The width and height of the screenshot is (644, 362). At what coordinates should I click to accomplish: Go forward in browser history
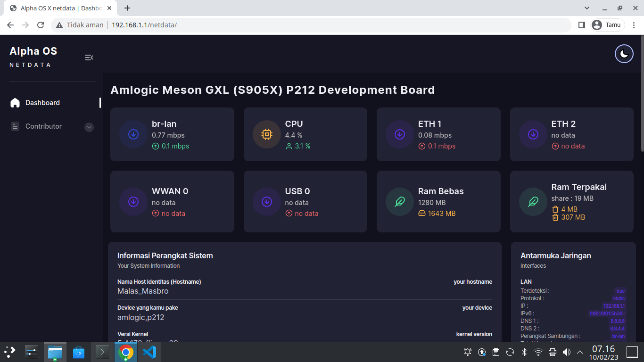point(25,25)
